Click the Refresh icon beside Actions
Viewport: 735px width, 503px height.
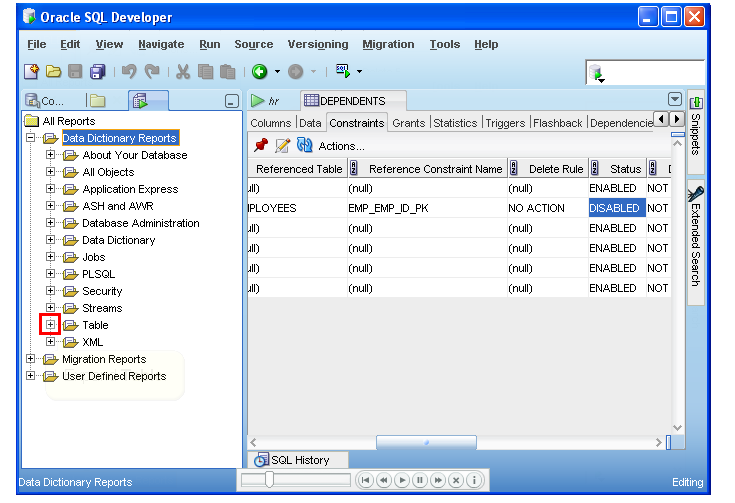pyautogui.click(x=305, y=145)
